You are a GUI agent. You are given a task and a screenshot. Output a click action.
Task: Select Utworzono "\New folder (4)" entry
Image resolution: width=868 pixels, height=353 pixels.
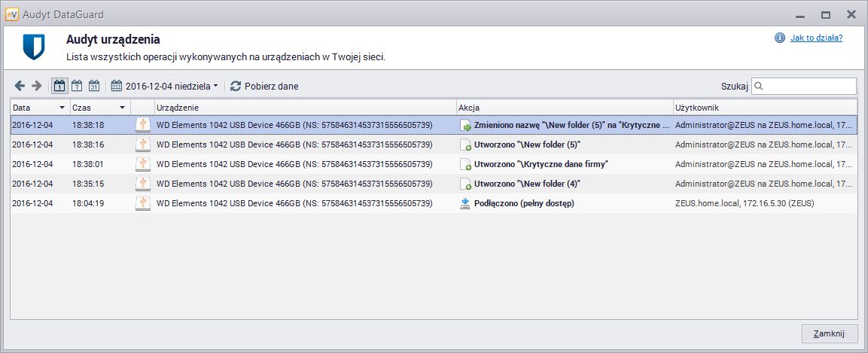[x=528, y=184]
